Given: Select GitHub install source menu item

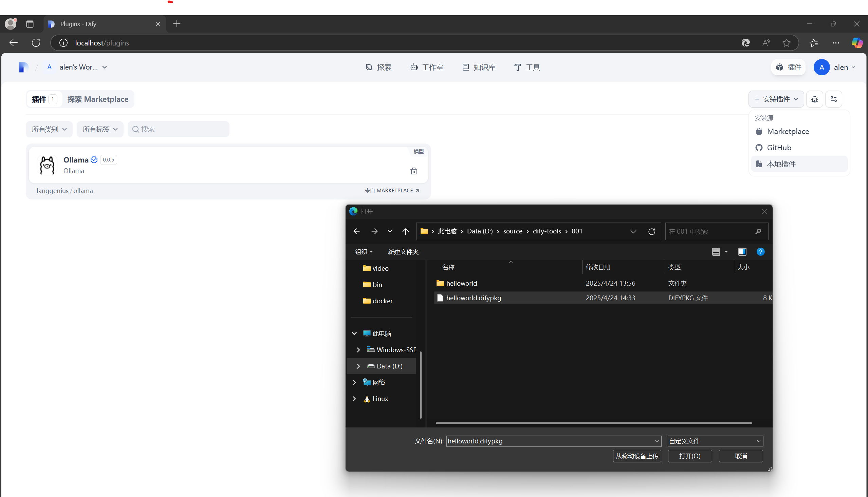Looking at the screenshot, I should (x=779, y=148).
